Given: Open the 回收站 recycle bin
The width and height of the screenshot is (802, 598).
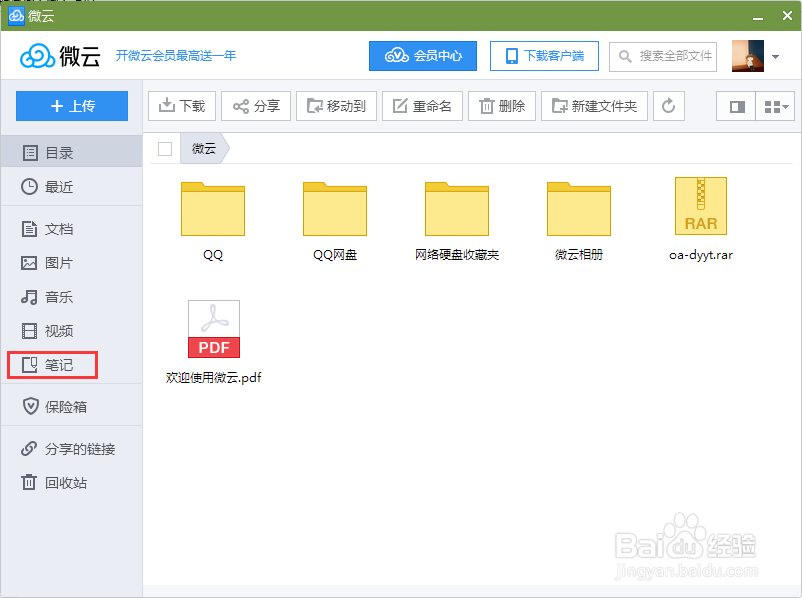Looking at the screenshot, I should click(72, 482).
